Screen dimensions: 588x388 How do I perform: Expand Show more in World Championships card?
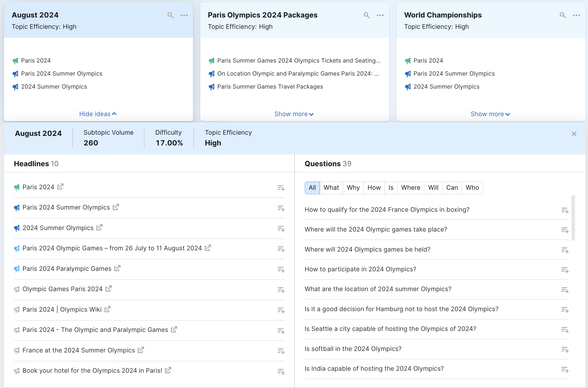490,114
